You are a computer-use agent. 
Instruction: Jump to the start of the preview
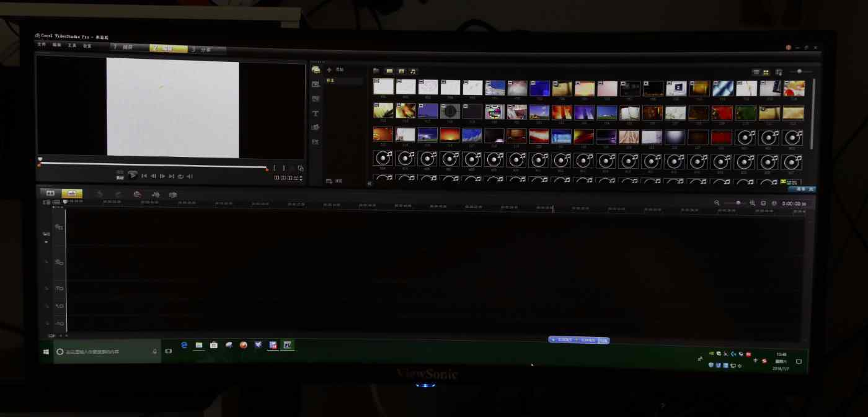[144, 176]
